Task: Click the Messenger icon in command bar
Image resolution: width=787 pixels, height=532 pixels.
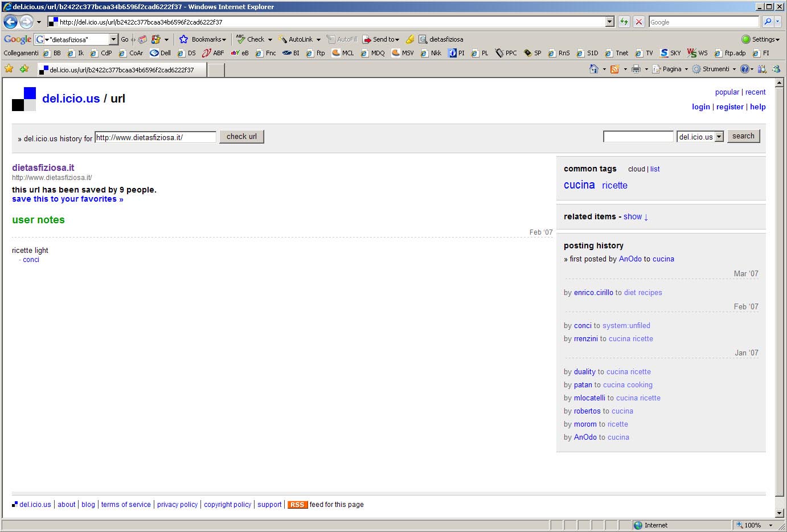Action: pyautogui.click(x=776, y=69)
